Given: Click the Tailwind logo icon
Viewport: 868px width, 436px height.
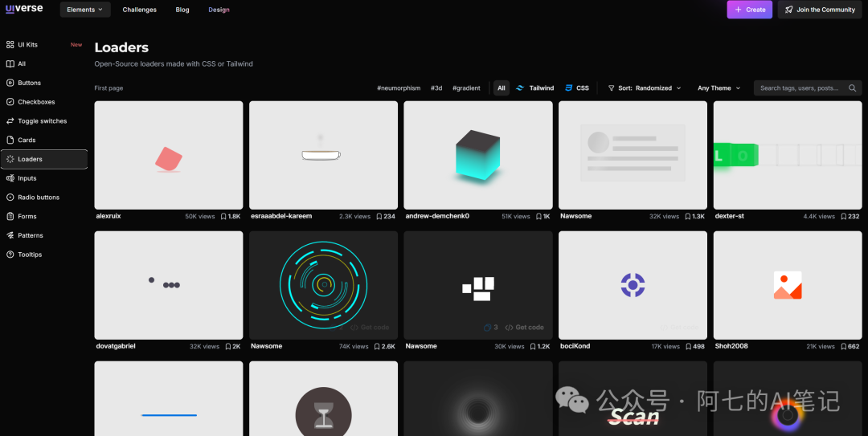Looking at the screenshot, I should coord(520,88).
